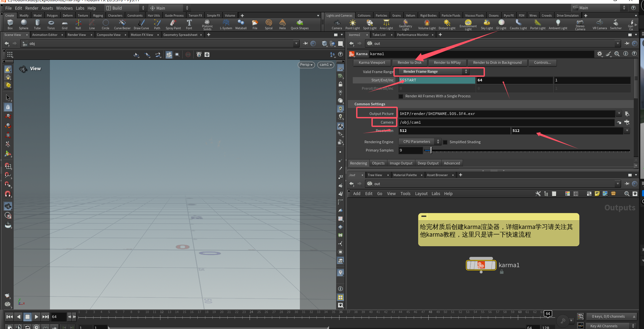Select the Torus shelf tool
The height and width of the screenshot is (329, 644).
[51, 24]
